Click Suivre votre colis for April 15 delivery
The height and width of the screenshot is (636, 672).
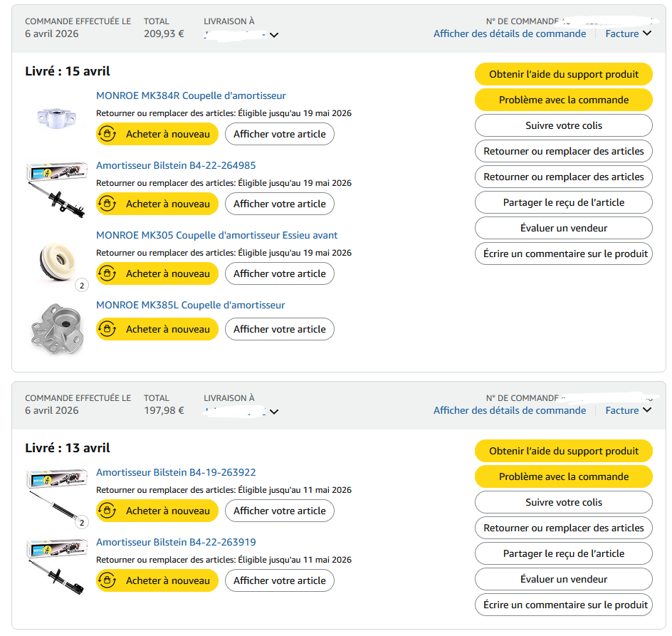tap(563, 125)
